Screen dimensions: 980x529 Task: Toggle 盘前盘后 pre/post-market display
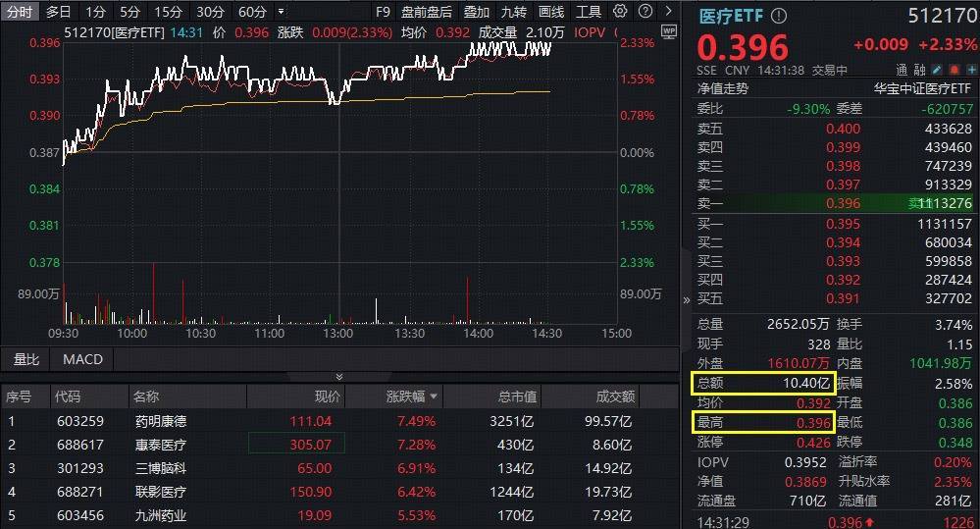point(427,12)
